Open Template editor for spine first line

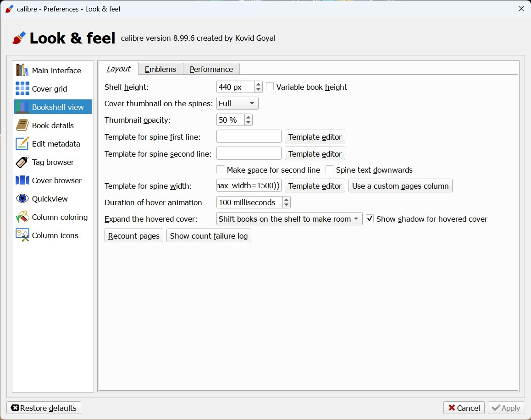point(315,137)
